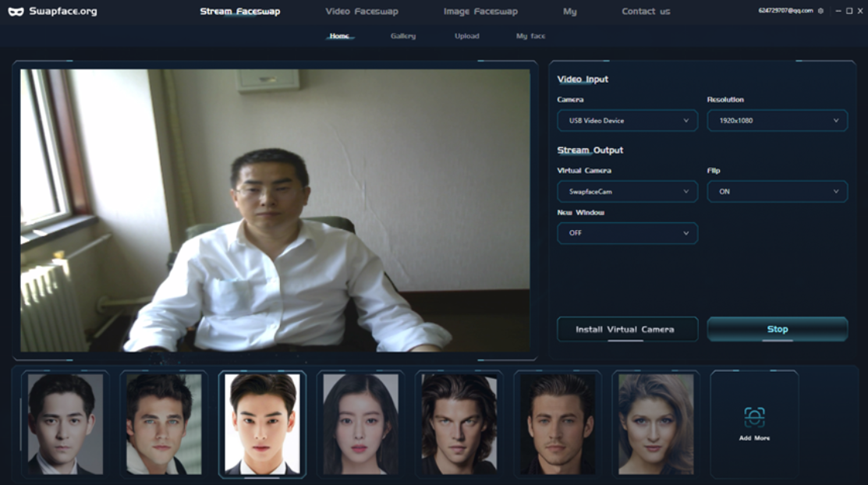Open the My face sub-tab

tap(530, 36)
